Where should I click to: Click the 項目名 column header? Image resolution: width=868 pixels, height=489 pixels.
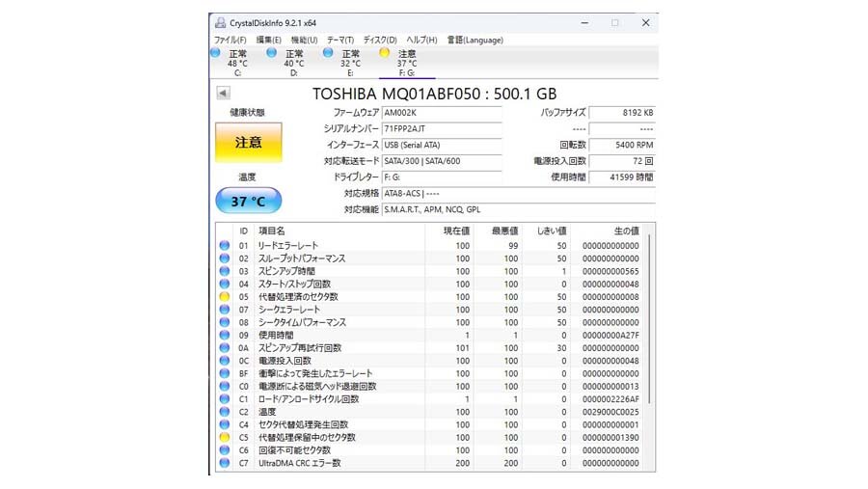tap(339, 231)
